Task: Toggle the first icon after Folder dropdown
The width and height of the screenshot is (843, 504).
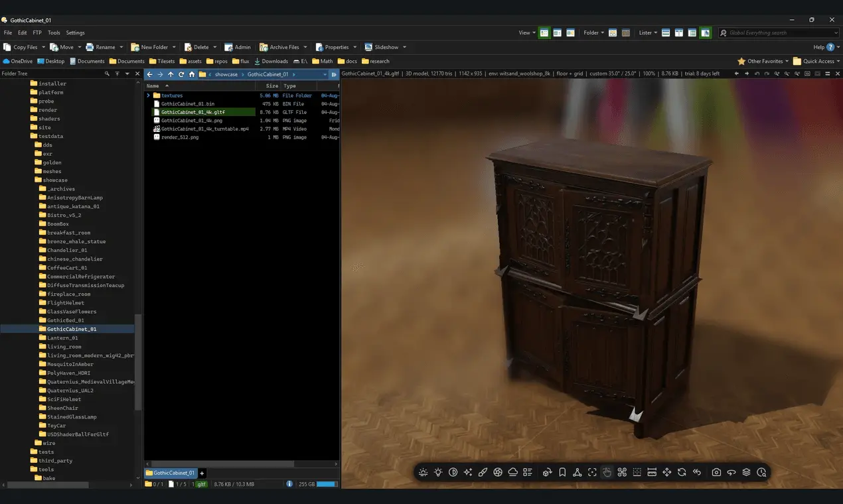Action: click(x=613, y=32)
